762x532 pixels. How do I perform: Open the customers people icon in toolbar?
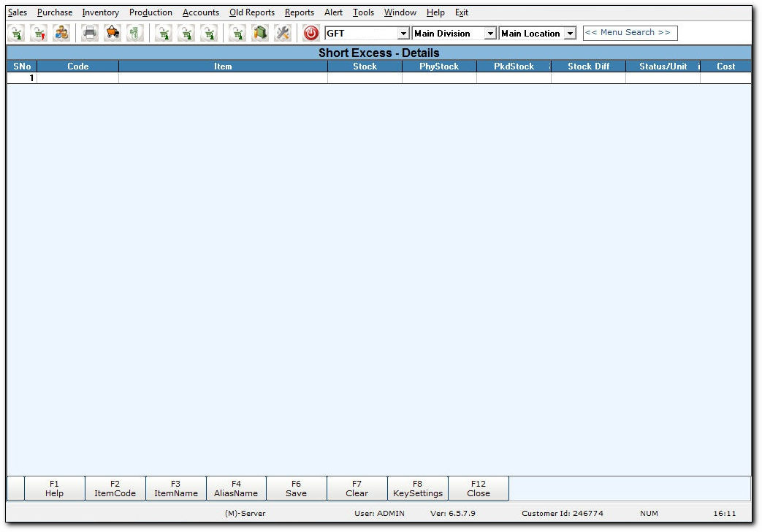pyautogui.click(x=61, y=33)
